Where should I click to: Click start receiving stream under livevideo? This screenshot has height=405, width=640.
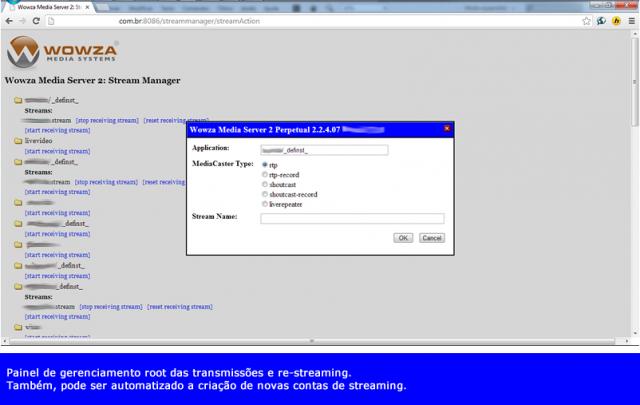click(x=58, y=151)
